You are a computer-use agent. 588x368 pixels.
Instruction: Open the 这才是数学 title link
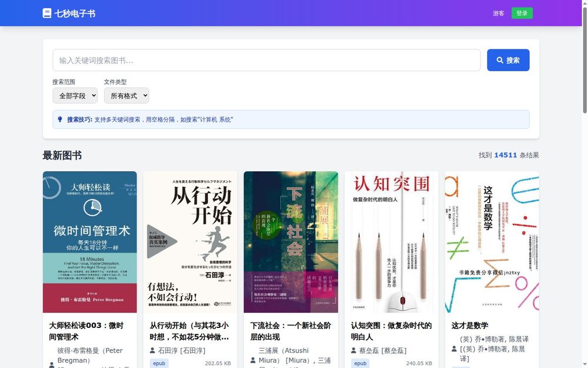470,326
